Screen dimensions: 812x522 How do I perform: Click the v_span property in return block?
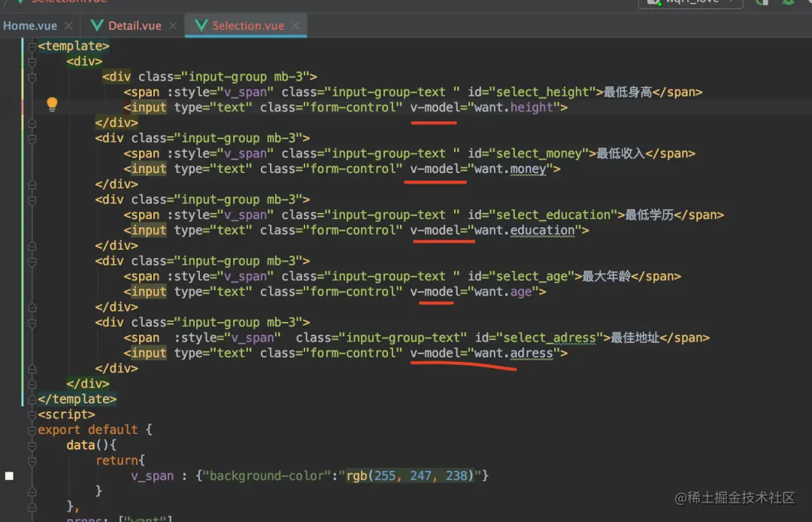pyautogui.click(x=152, y=475)
